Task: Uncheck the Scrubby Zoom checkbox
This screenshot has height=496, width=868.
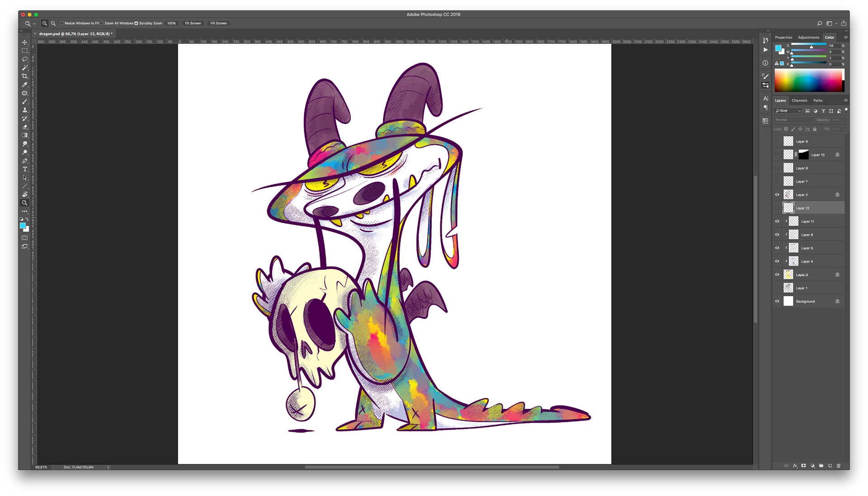Action: coord(136,23)
